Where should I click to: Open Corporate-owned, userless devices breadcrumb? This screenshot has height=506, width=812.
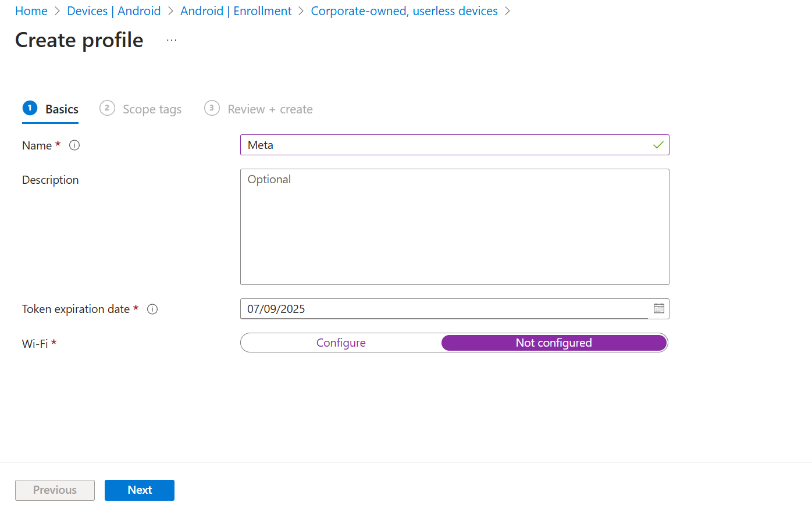point(404,10)
